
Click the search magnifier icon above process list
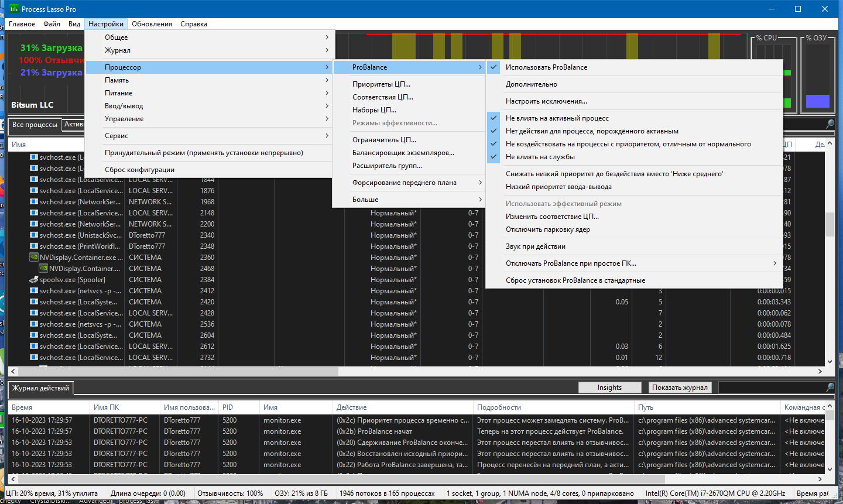(830, 124)
